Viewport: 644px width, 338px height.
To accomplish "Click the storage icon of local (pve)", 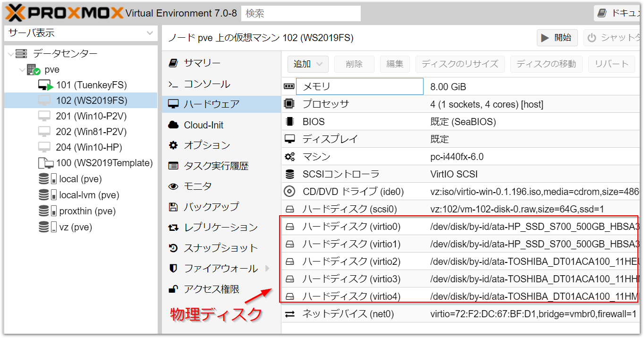I will point(48,179).
